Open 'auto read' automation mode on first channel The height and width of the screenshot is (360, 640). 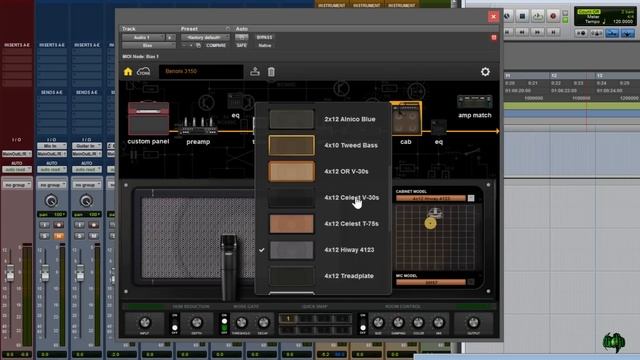click(17, 169)
